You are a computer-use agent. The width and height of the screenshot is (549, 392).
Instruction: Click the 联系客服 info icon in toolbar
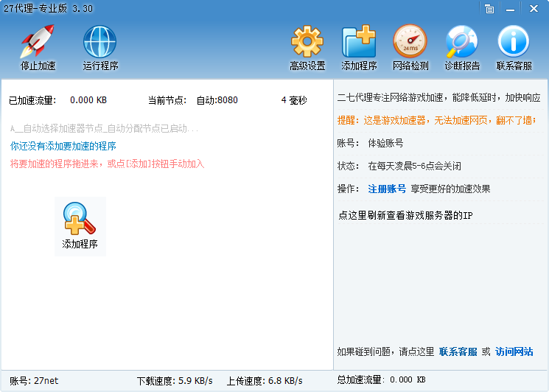point(514,42)
